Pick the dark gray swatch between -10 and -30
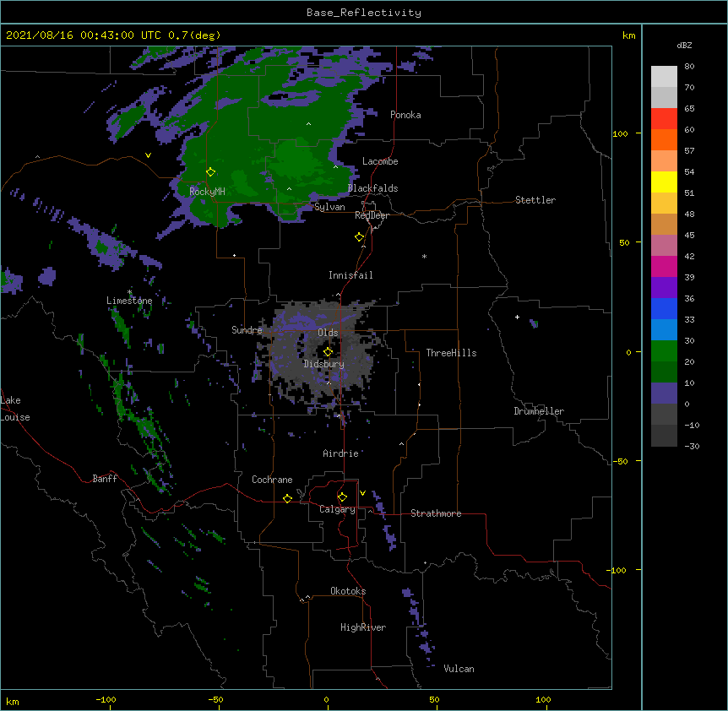This screenshot has height=711, width=728. 664,436
